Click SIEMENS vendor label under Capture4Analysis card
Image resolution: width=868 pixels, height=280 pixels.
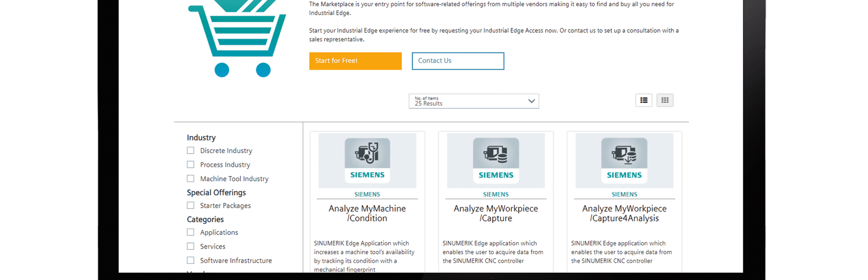[624, 194]
